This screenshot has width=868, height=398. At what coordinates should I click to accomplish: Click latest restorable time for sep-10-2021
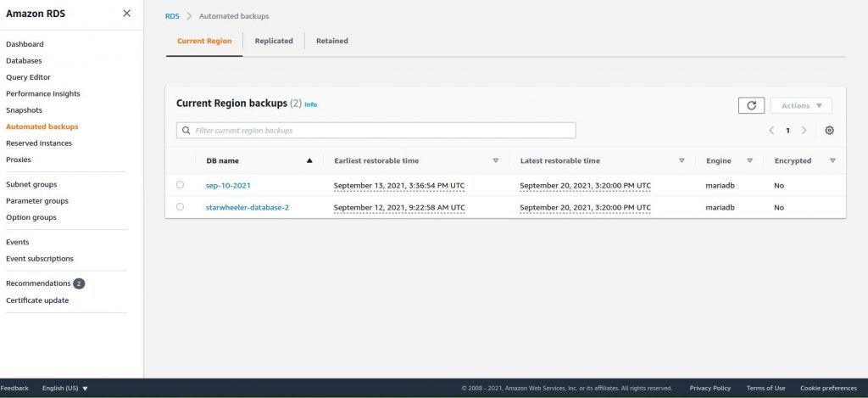585,185
